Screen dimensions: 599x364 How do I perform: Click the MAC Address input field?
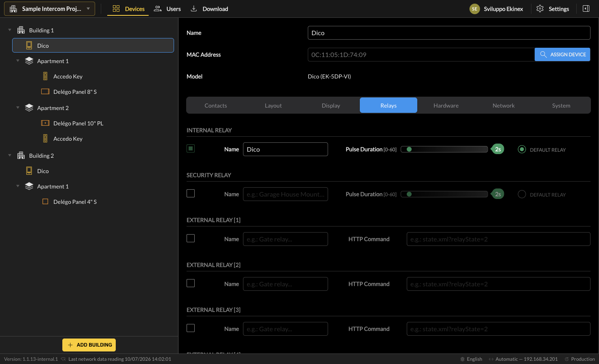421,55
